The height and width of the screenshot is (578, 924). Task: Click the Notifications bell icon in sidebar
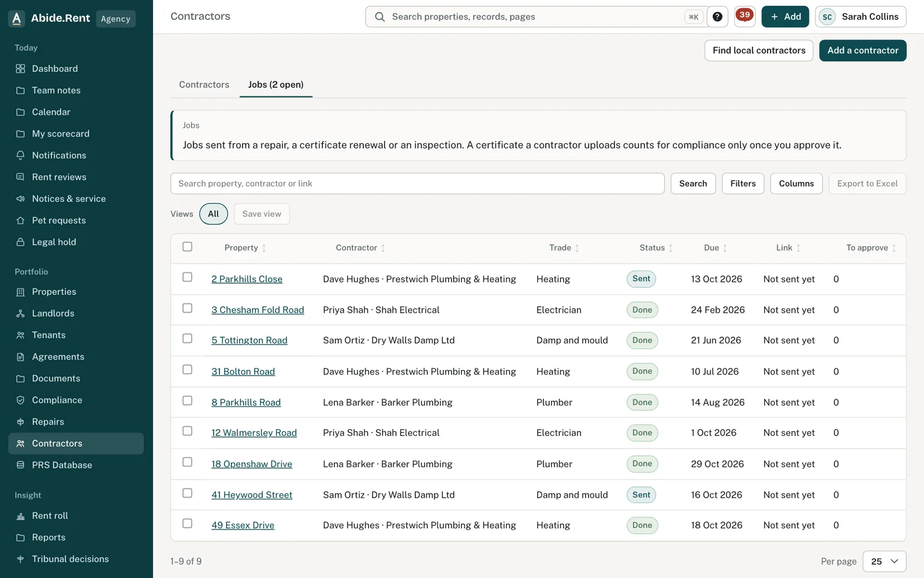coord(20,155)
